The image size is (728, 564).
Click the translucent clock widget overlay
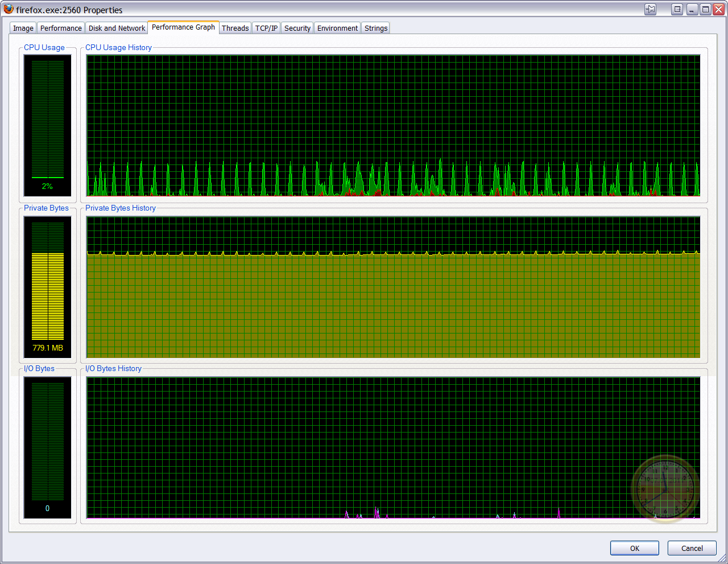(x=664, y=488)
